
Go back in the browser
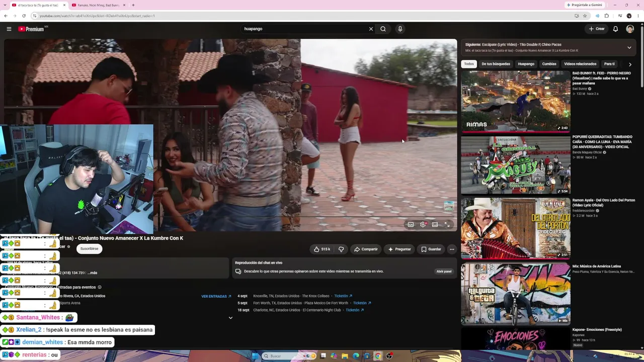coord(6,16)
